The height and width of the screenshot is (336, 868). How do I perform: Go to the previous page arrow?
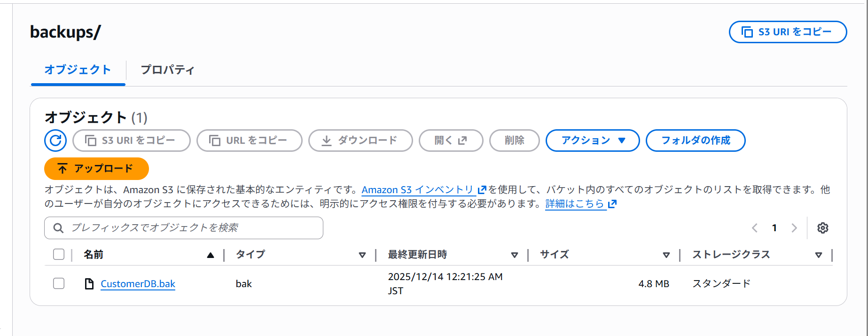pos(755,228)
